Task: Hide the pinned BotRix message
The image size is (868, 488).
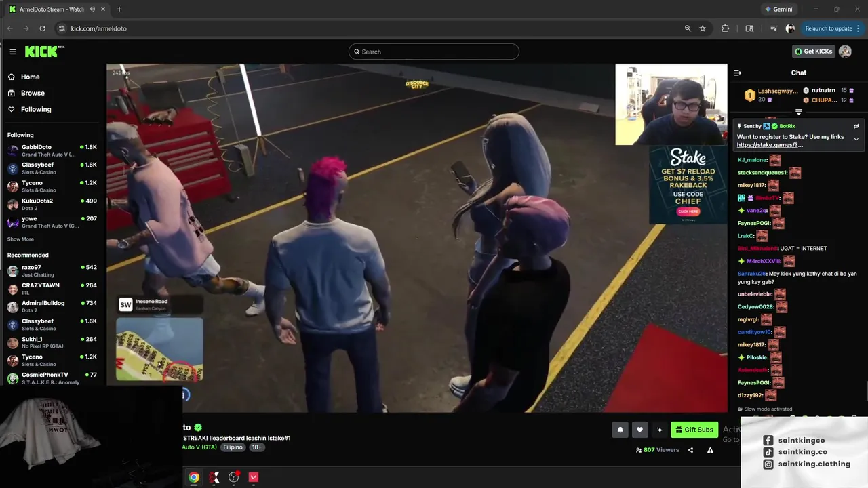Action: click(856, 126)
